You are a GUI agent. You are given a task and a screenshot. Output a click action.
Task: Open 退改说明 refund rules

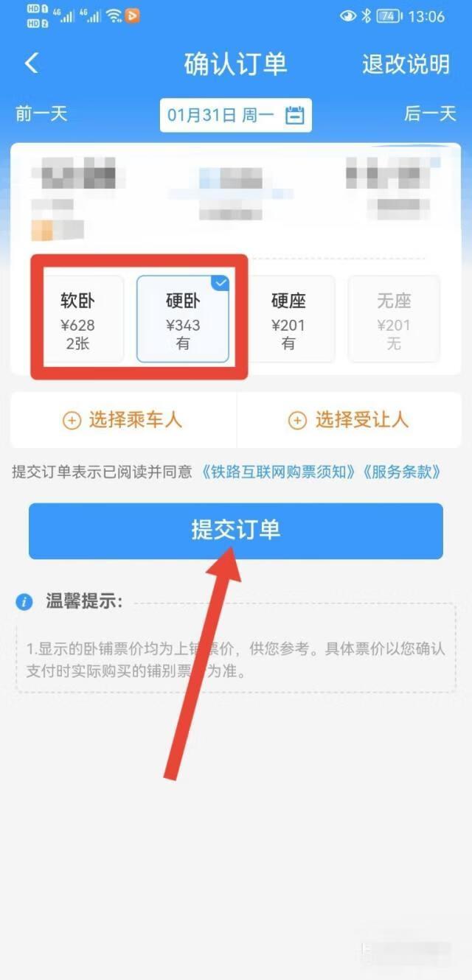pos(406,64)
